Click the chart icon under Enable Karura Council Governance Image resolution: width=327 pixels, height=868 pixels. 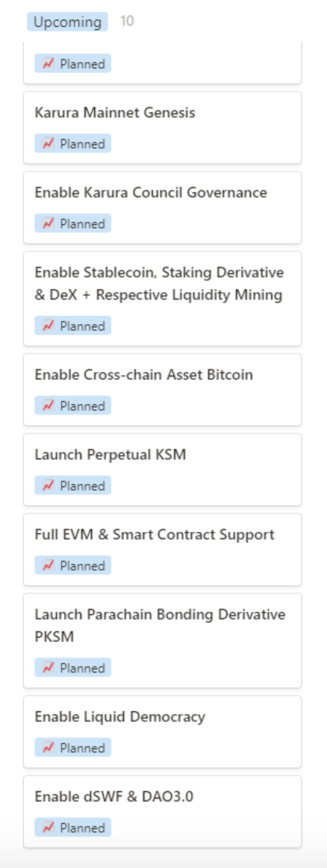(48, 223)
